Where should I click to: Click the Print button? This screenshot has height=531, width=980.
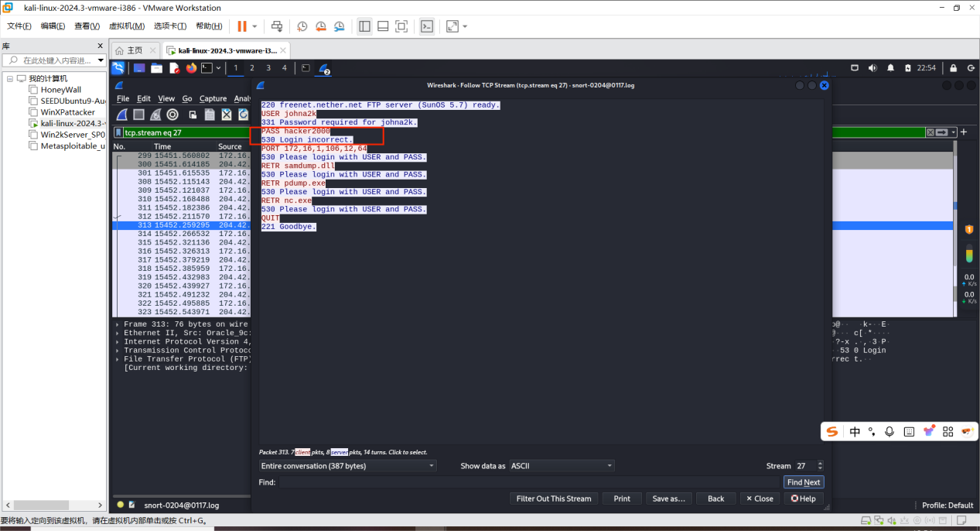[622, 498]
